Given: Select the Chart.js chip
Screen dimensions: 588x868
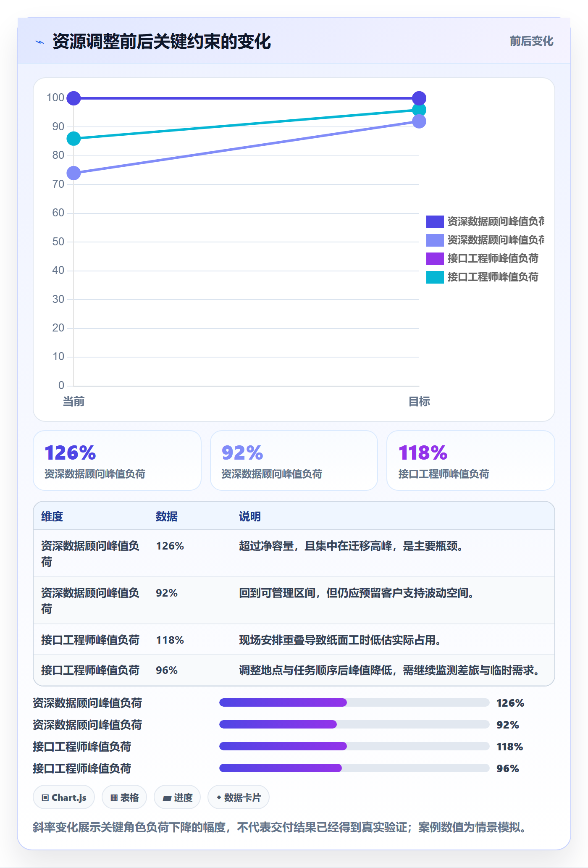Looking at the screenshot, I should click(x=64, y=797).
